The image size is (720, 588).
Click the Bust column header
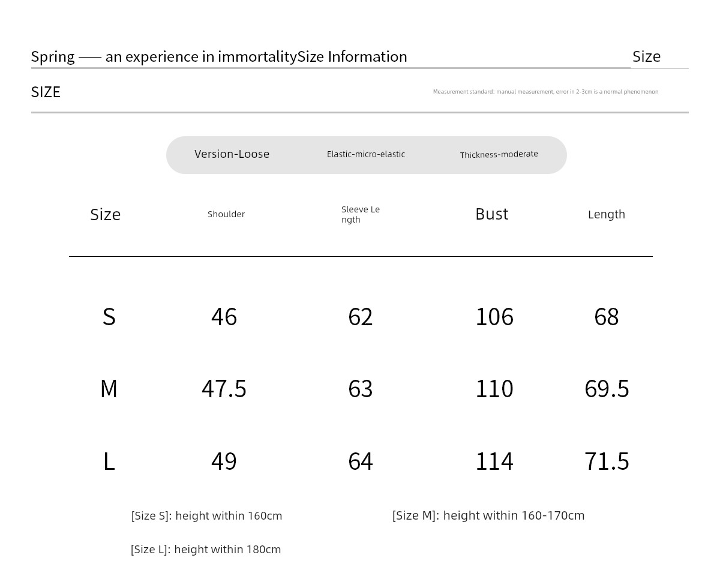coord(491,214)
